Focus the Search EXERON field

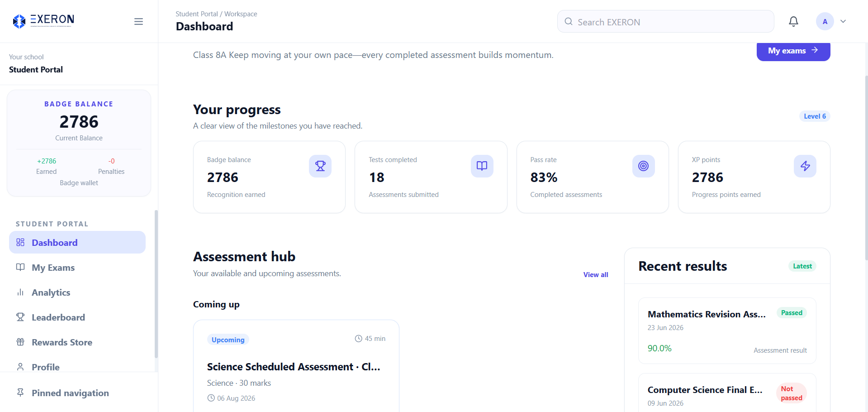coord(665,22)
